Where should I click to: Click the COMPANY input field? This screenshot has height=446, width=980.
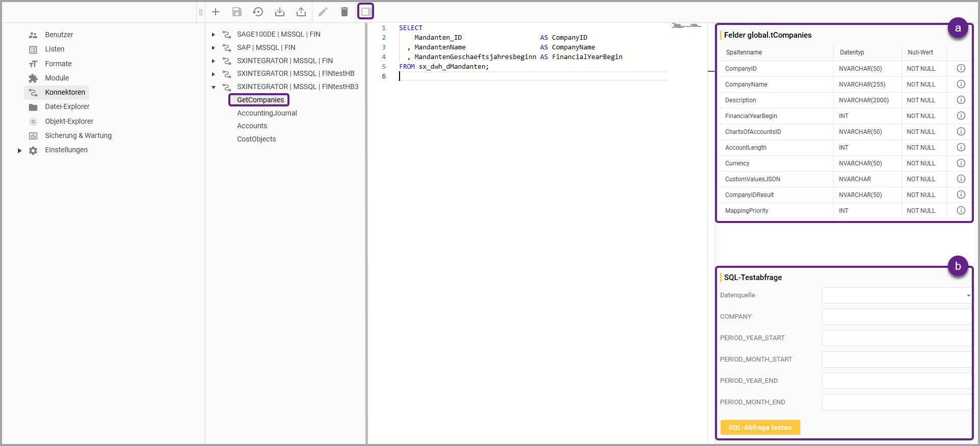coord(896,317)
